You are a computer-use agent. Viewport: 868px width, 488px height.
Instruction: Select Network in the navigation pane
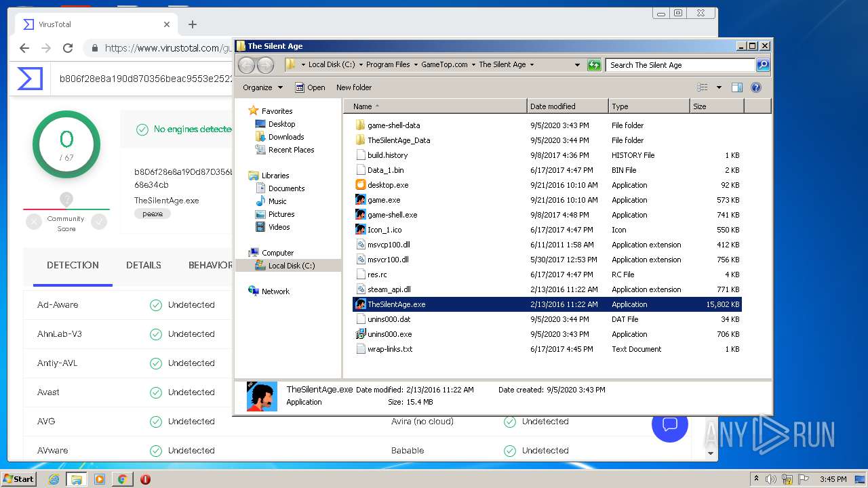coord(269,291)
